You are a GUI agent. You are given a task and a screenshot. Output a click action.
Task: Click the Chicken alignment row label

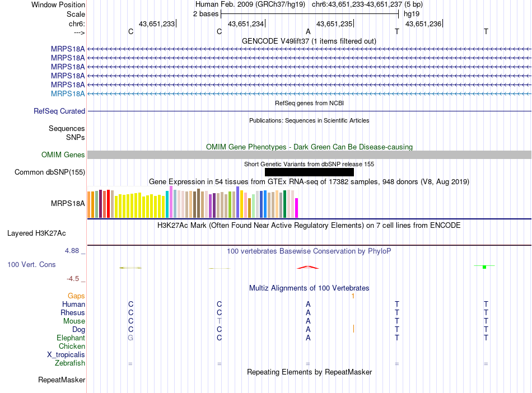[72, 346]
